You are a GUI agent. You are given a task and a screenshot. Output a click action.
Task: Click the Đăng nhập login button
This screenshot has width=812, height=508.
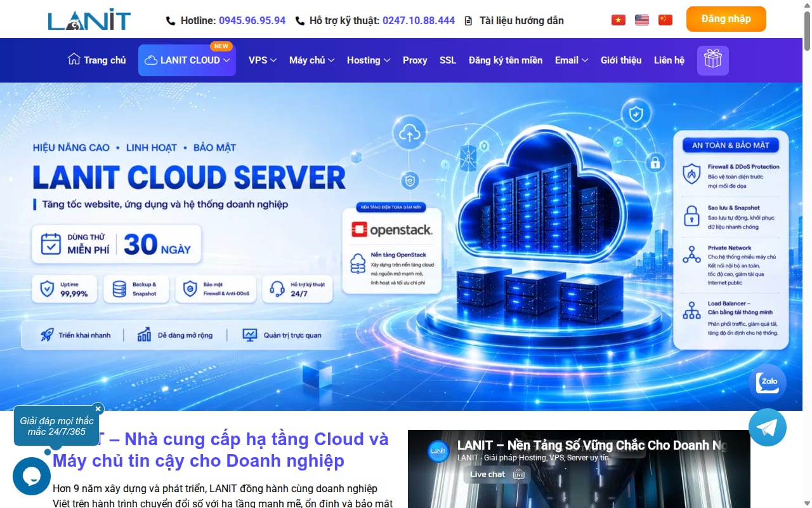point(726,19)
